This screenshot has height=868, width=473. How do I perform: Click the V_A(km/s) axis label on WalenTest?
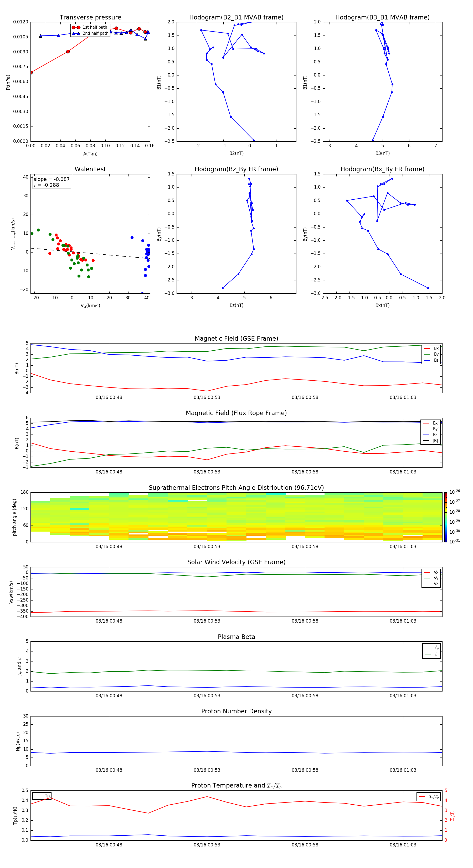90,306
